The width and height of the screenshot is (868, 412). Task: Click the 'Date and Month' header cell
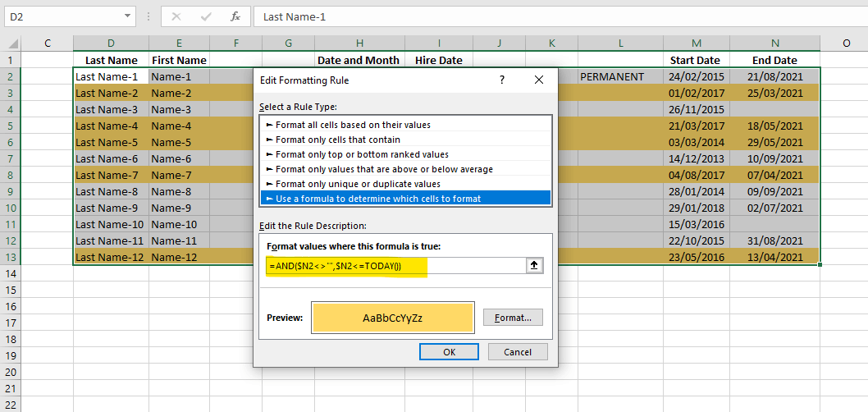point(360,61)
